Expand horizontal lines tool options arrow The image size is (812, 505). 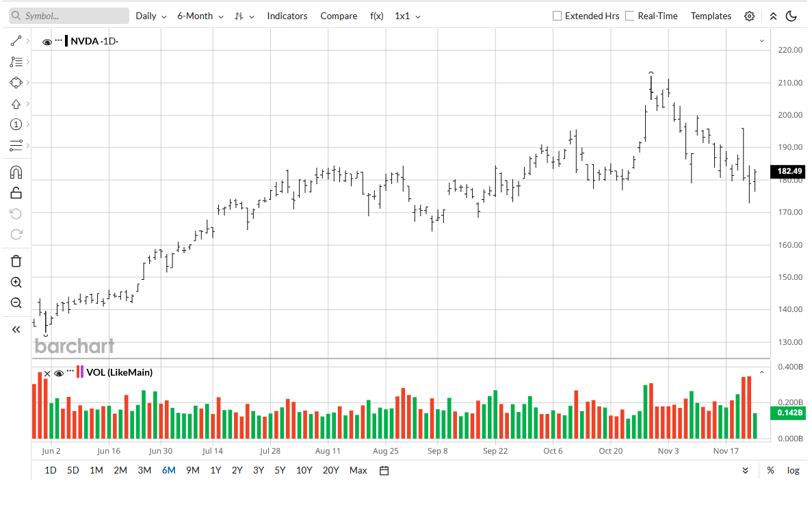(27, 146)
